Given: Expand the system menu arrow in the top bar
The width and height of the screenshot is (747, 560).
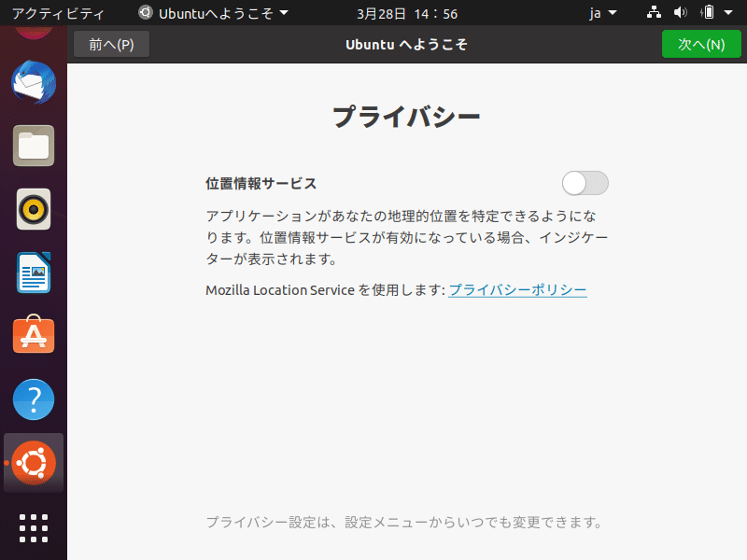Looking at the screenshot, I should pyautogui.click(x=728, y=13).
